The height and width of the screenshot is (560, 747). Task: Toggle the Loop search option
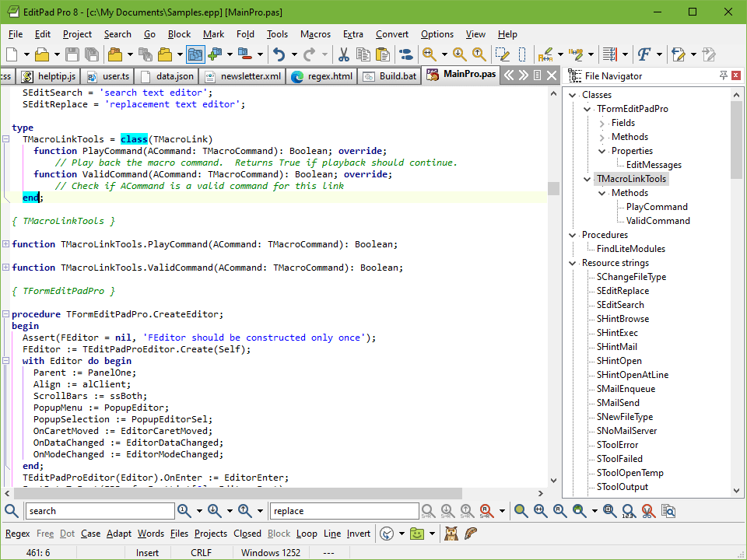coord(307,534)
